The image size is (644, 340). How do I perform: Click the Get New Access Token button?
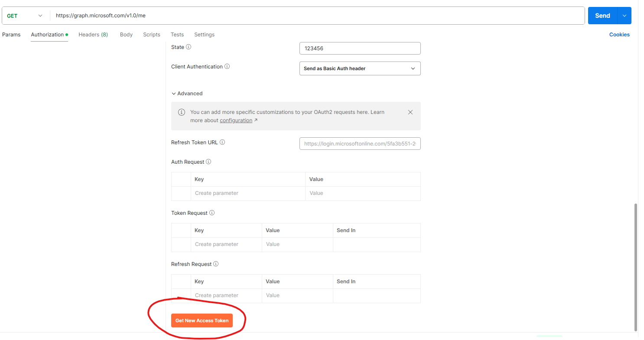tap(202, 321)
